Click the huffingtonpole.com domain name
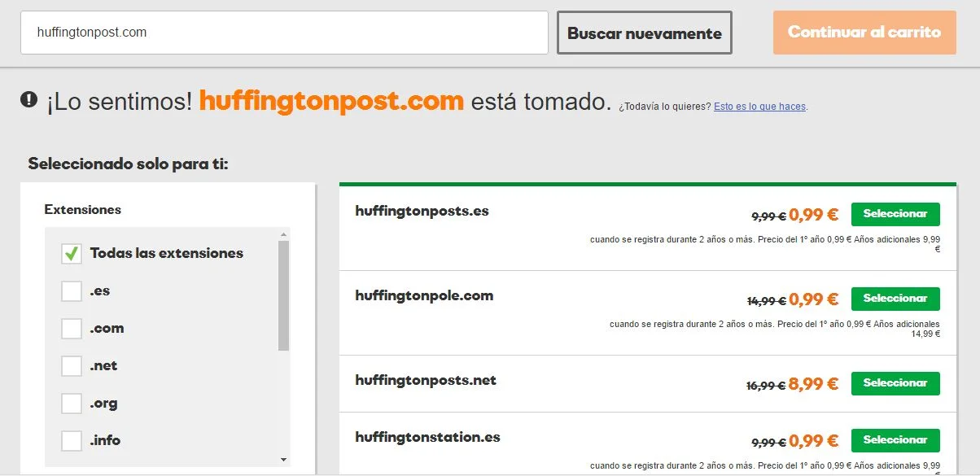 point(424,296)
